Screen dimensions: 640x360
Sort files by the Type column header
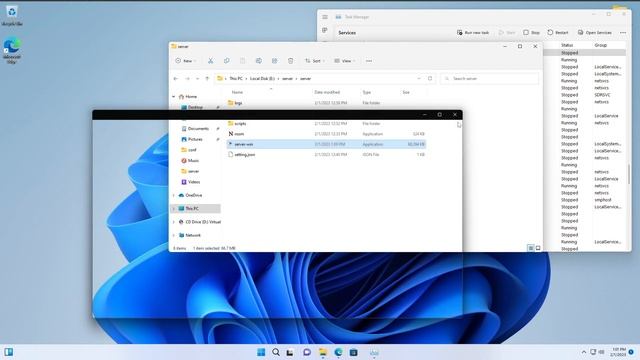(367, 92)
